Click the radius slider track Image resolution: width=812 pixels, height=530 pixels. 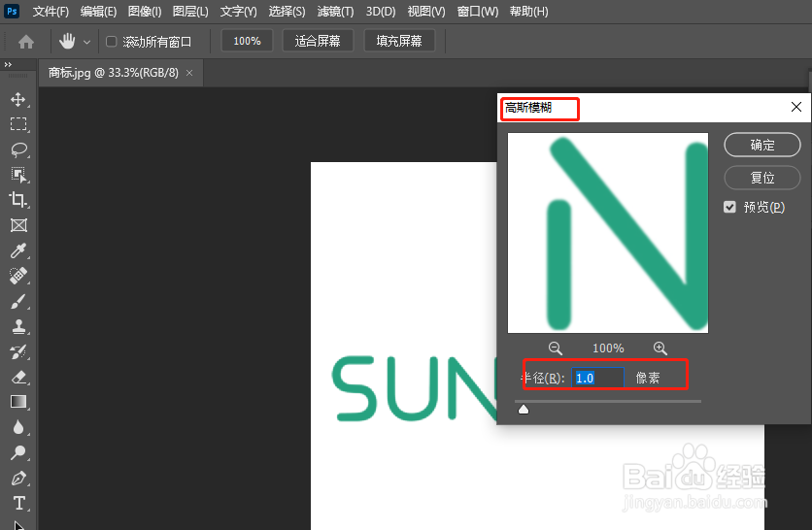(608, 401)
